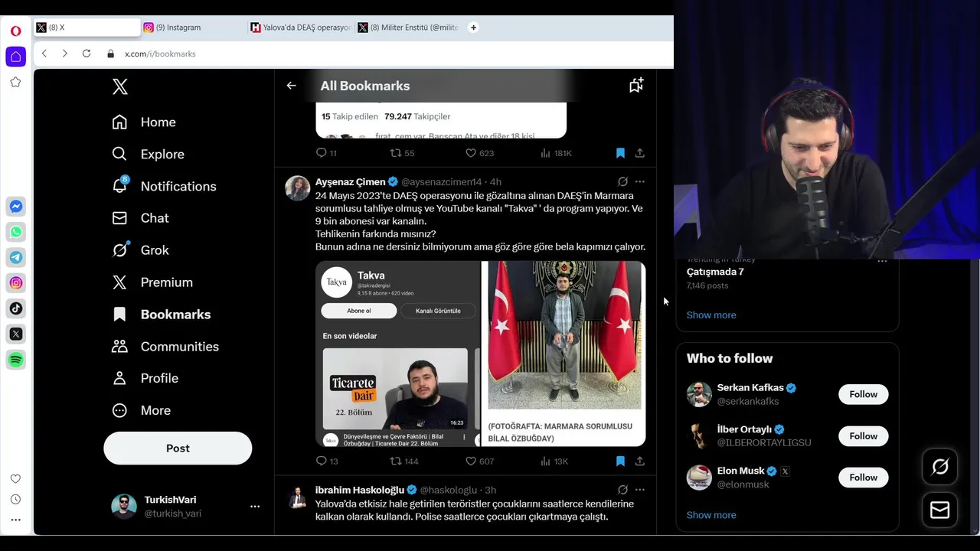980x551 pixels.
Task: Open Notifications with 8 badge
Action: [x=164, y=186]
